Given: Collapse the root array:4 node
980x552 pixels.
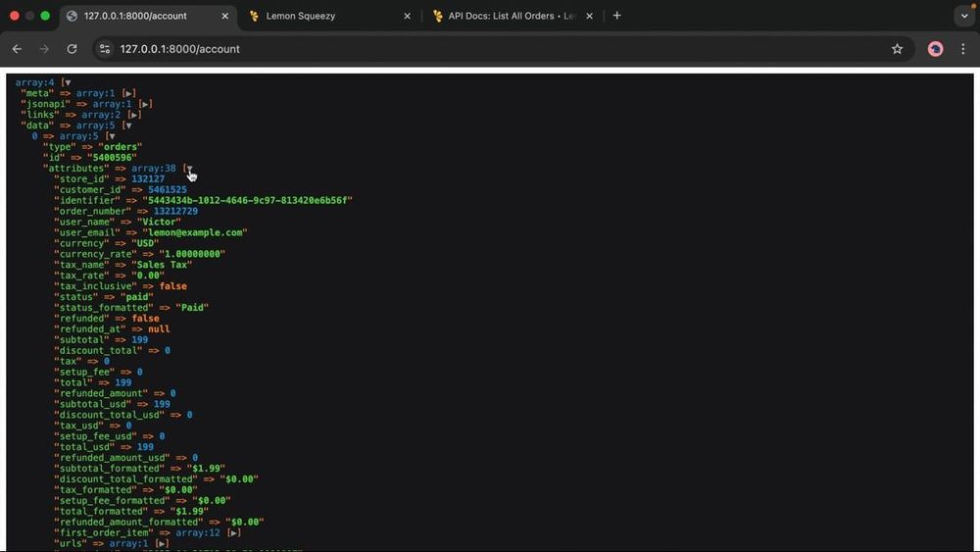Looking at the screenshot, I should point(67,82).
